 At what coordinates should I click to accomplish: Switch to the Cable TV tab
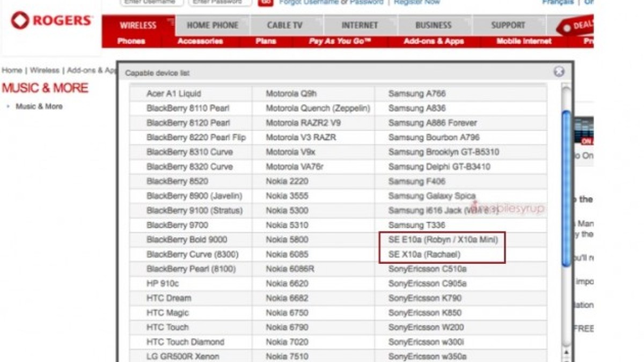click(x=285, y=25)
